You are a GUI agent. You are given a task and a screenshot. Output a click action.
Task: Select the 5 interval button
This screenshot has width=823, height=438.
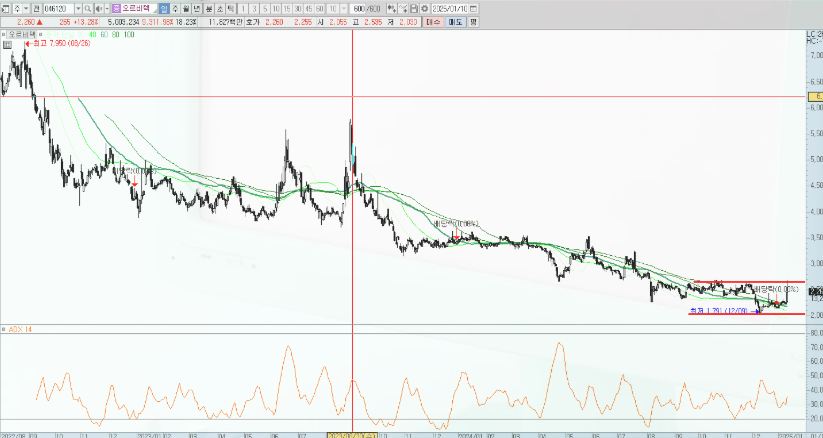click(x=266, y=9)
